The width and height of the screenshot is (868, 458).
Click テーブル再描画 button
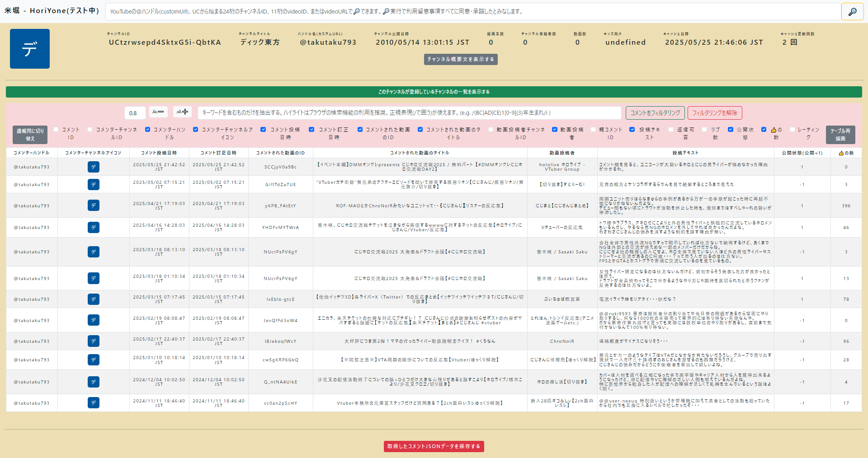point(840,135)
